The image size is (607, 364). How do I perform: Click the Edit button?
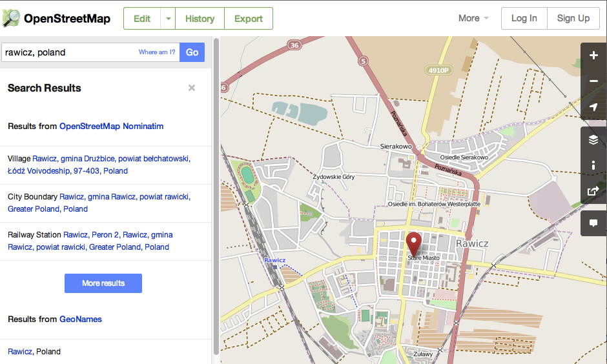coord(141,19)
